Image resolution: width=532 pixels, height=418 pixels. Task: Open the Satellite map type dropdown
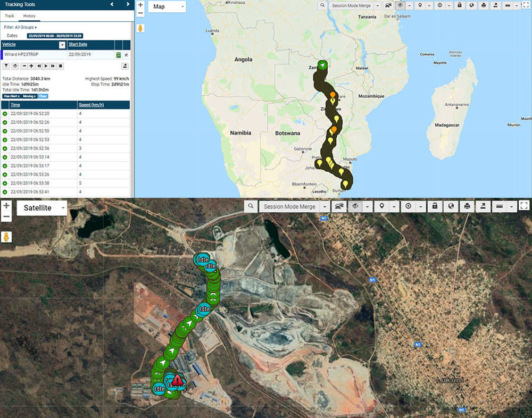point(42,208)
